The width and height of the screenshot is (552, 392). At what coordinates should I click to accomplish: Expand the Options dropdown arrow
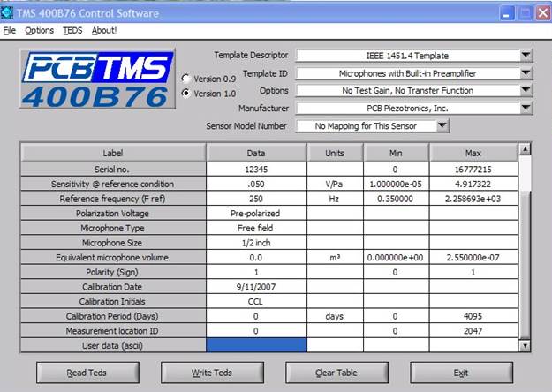[526, 90]
